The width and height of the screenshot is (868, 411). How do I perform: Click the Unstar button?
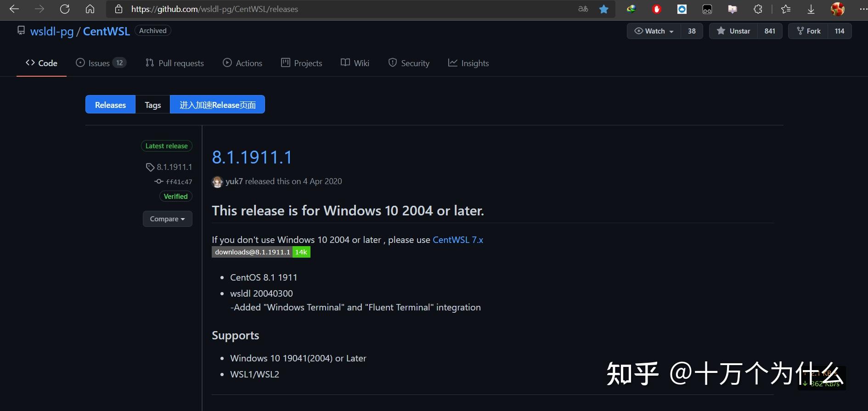(733, 31)
